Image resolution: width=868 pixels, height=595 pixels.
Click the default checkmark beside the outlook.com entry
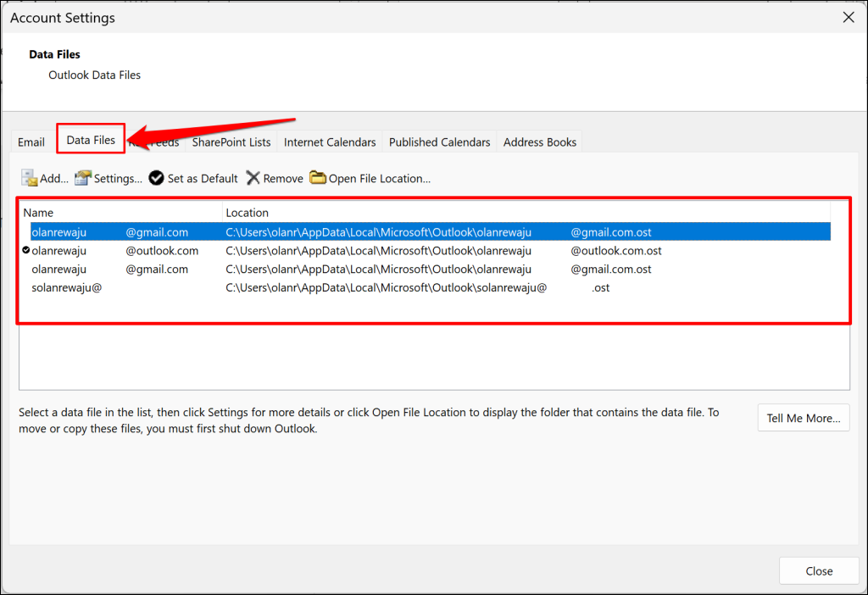[26, 250]
